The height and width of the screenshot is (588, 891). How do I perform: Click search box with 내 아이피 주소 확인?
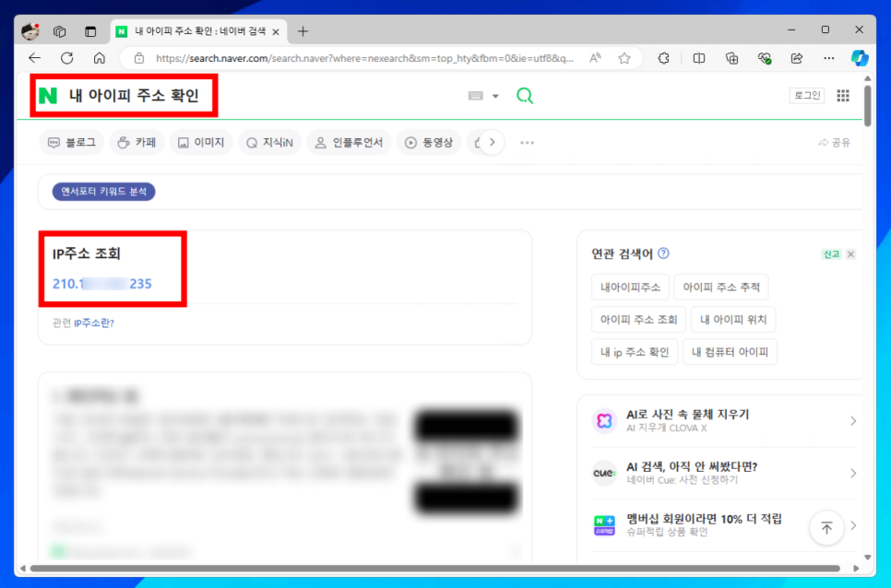click(134, 95)
